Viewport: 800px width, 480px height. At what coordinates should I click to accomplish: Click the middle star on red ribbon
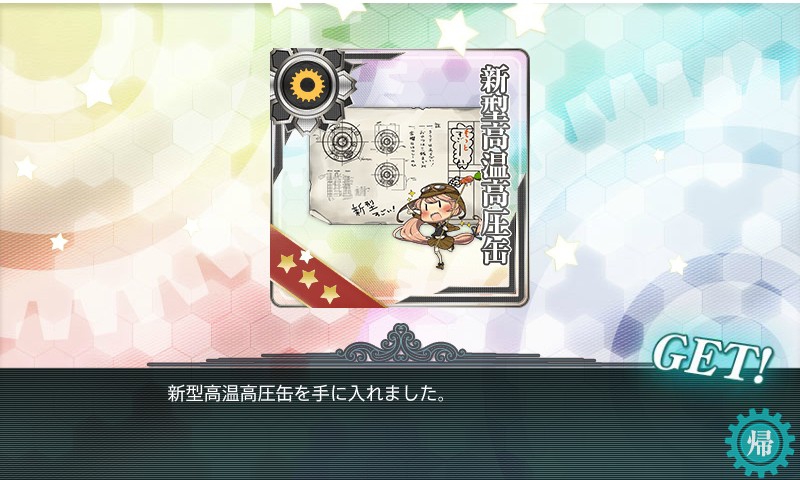click(308, 279)
